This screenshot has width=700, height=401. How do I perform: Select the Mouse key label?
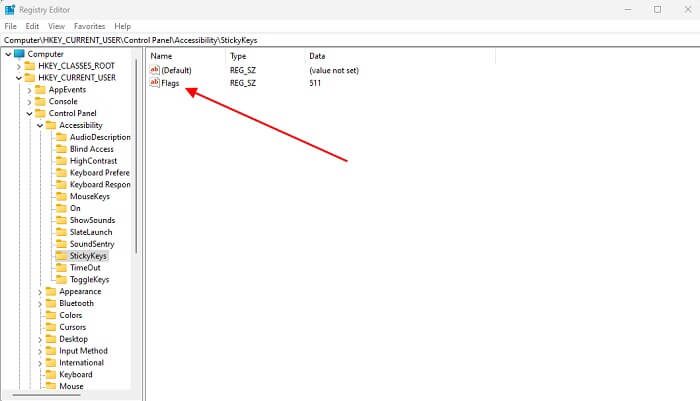[71, 387]
